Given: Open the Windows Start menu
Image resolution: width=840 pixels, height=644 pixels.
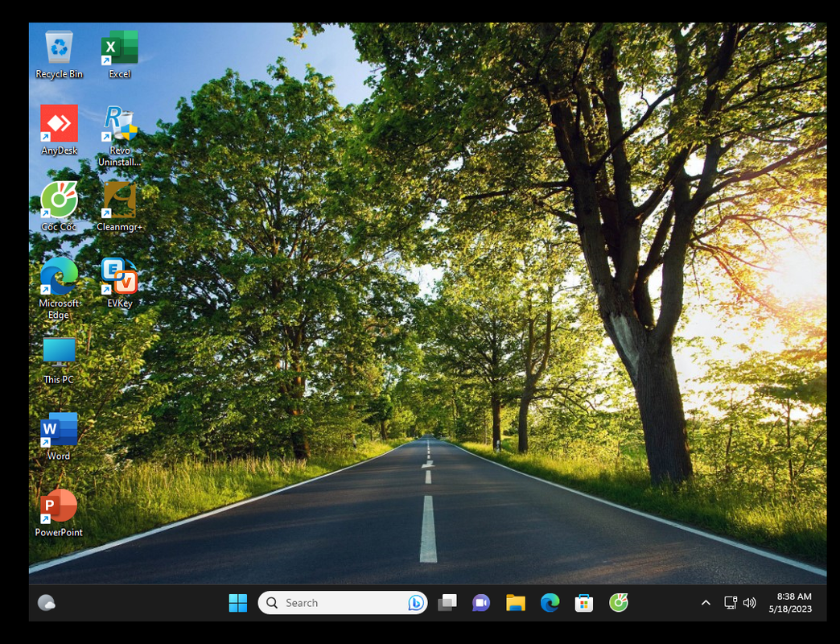Looking at the screenshot, I should [x=238, y=603].
